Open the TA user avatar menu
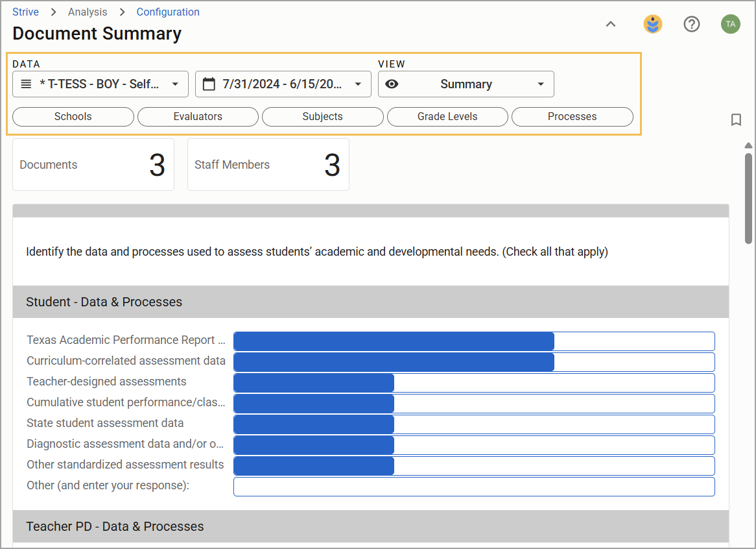Screen dimensions: 756x549 click(731, 24)
